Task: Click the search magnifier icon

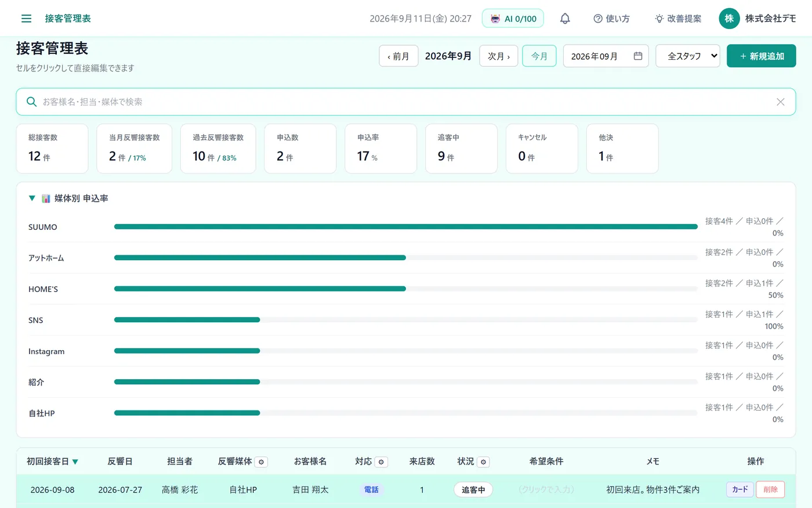Action: tap(31, 102)
